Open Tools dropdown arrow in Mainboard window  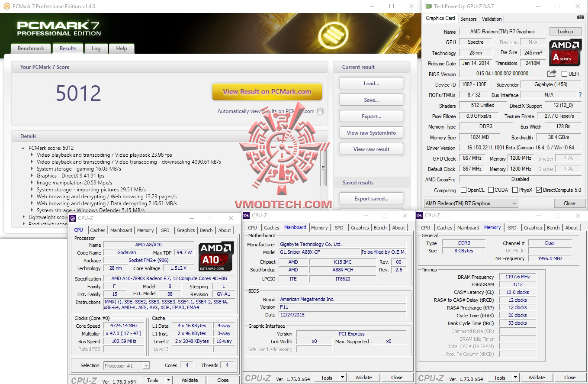342,378
